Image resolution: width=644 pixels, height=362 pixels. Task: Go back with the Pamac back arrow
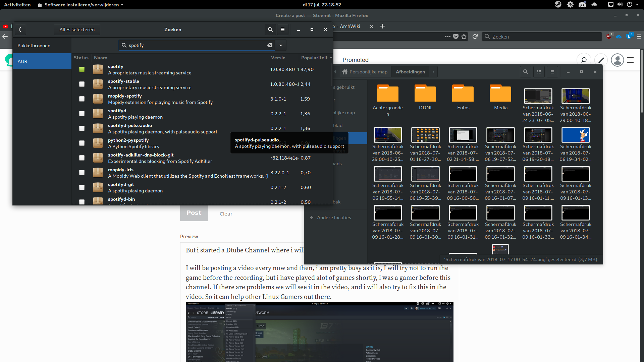coord(20,29)
